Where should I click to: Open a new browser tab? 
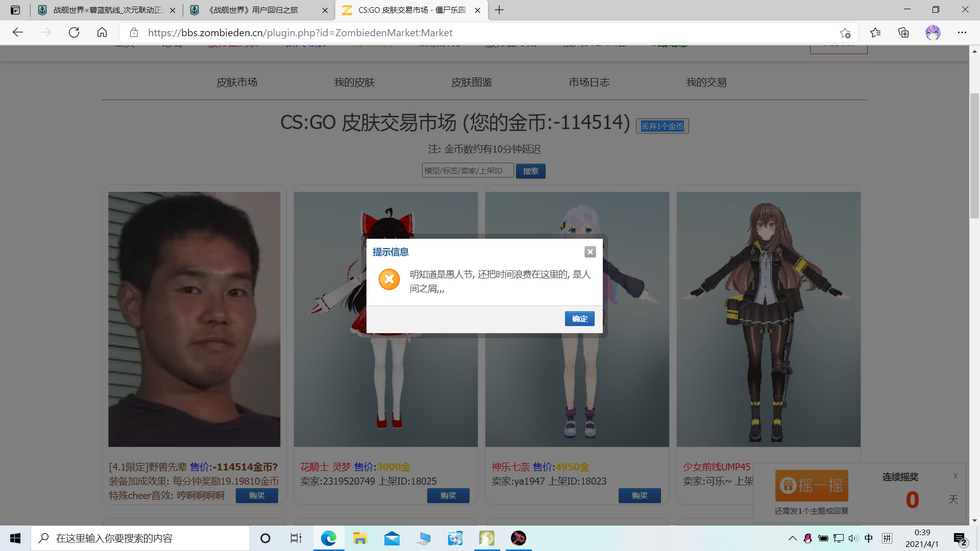coord(499,10)
